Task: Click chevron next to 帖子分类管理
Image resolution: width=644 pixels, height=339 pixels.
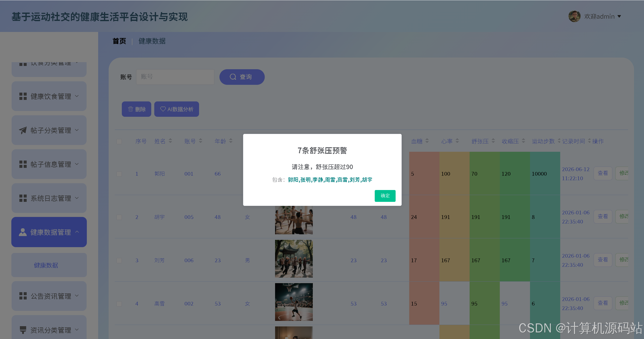Action: [77, 130]
